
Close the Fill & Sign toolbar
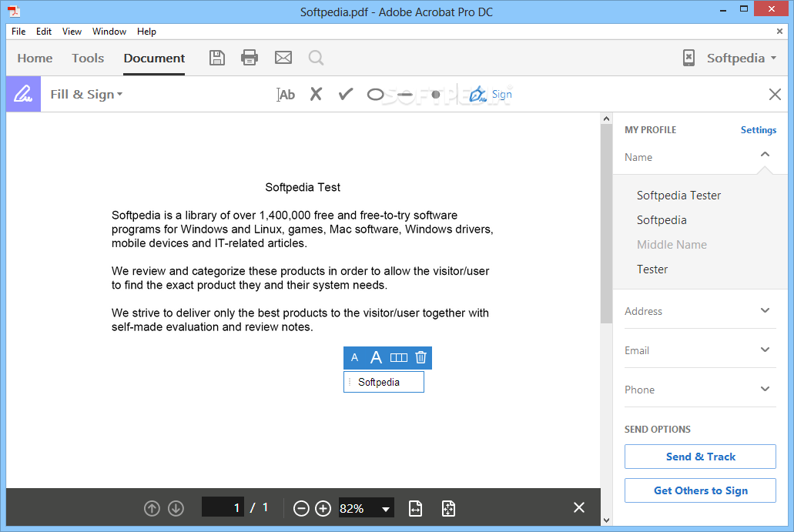(775, 94)
